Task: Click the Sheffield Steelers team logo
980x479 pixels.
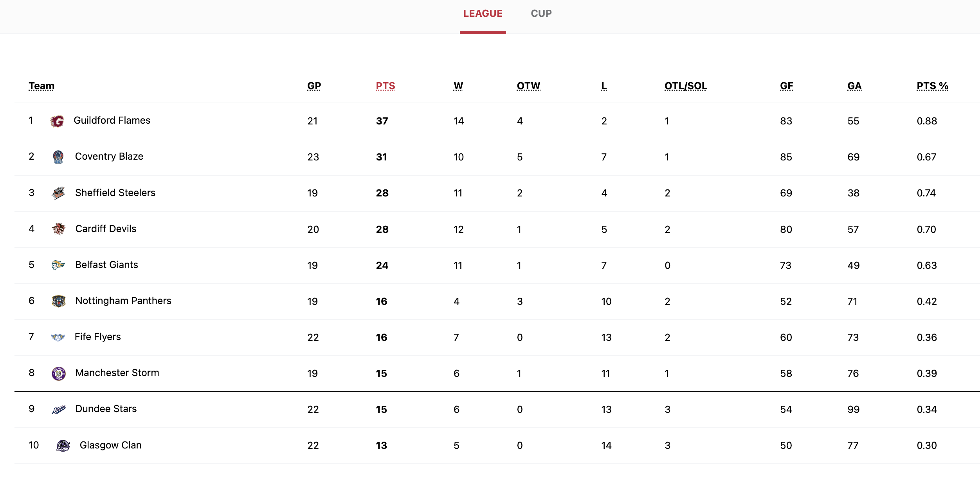Action: 58,193
